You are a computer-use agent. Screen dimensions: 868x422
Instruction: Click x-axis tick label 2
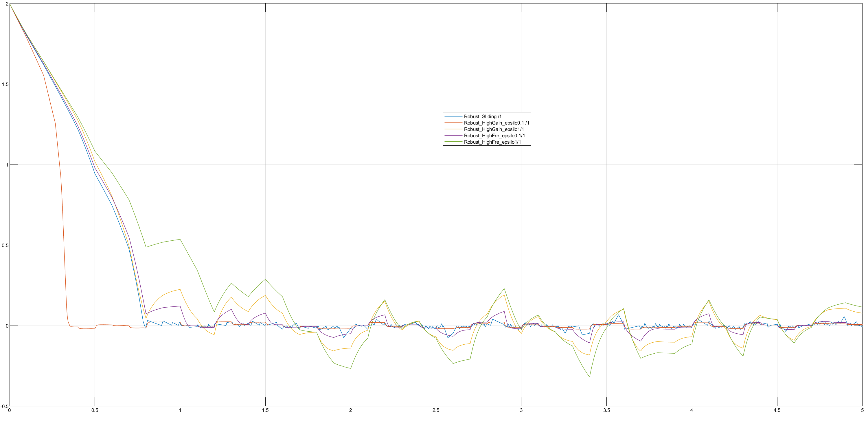click(350, 410)
